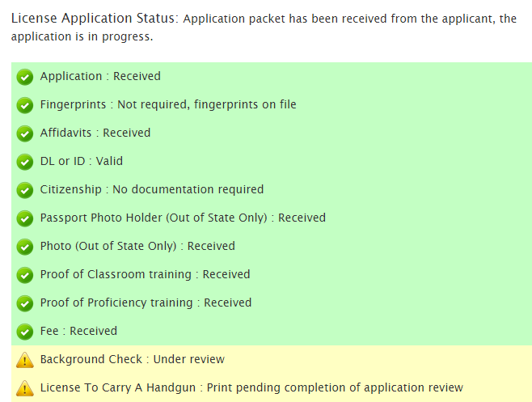Click the License To Carry warning icon
The height and width of the screenshot is (402, 532).
(25, 388)
